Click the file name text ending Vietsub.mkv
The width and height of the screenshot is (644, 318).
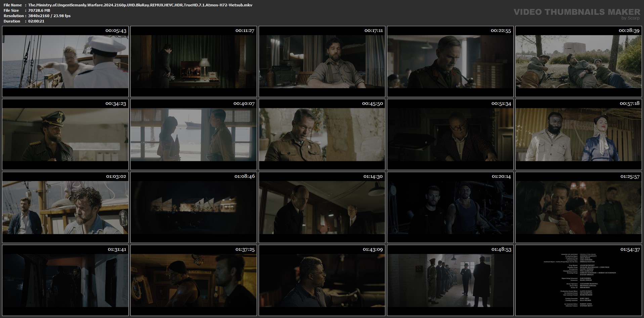click(x=140, y=5)
